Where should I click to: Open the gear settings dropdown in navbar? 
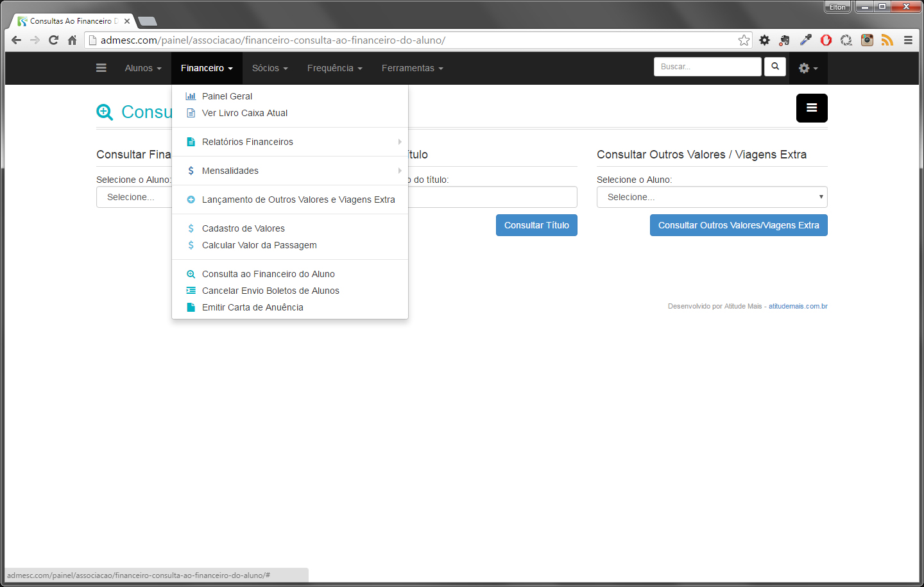pos(807,68)
